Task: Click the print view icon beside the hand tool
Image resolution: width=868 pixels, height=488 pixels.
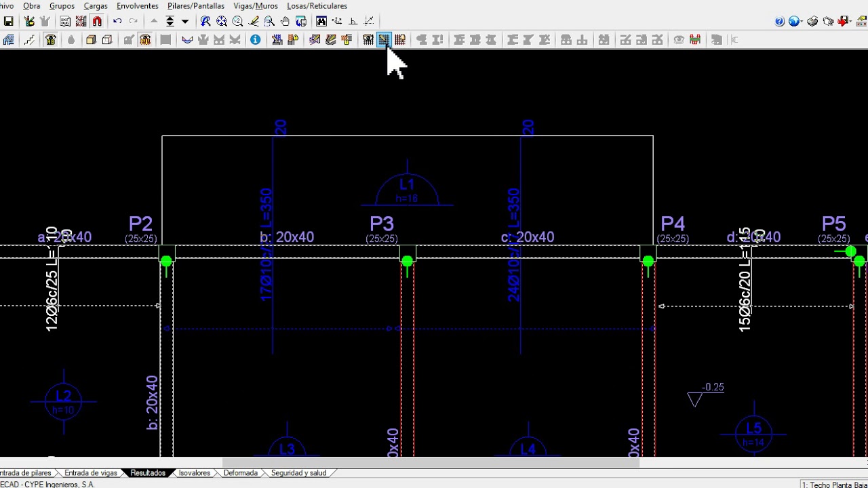Action: [x=301, y=22]
